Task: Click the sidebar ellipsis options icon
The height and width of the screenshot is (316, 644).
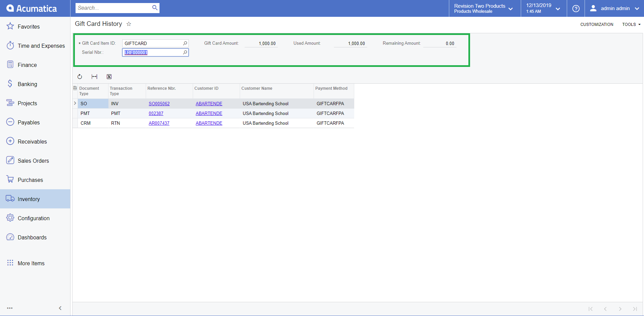Action: 10,308
